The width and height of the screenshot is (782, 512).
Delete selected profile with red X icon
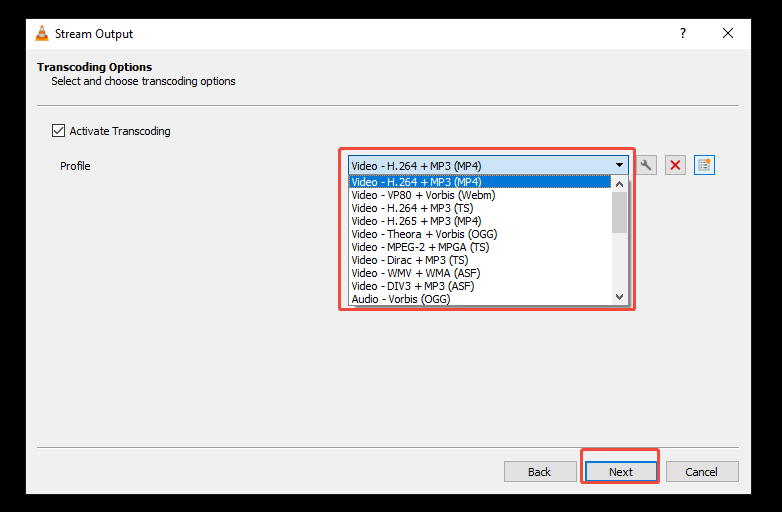675,165
